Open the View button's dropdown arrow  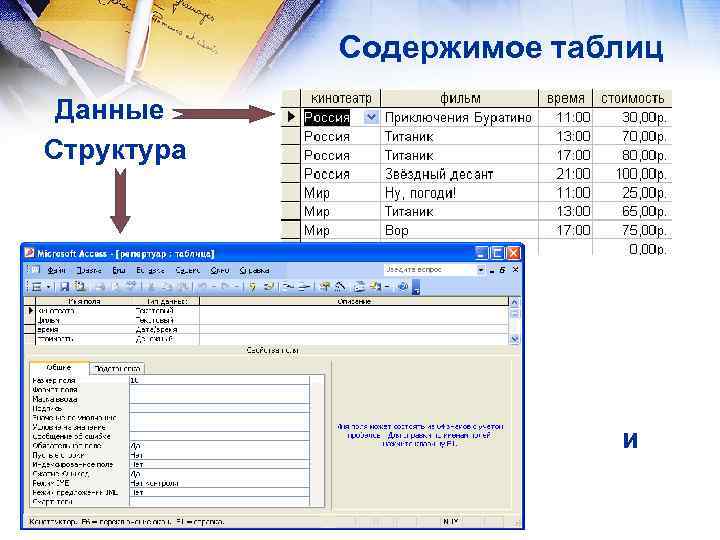click(x=49, y=287)
